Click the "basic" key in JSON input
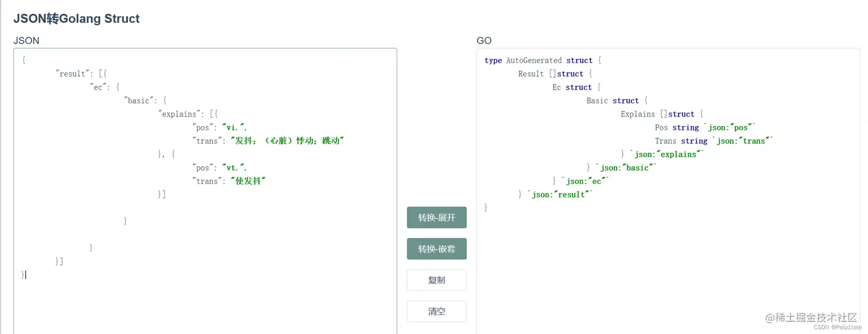Viewport: 868px width, 334px height. click(x=139, y=100)
